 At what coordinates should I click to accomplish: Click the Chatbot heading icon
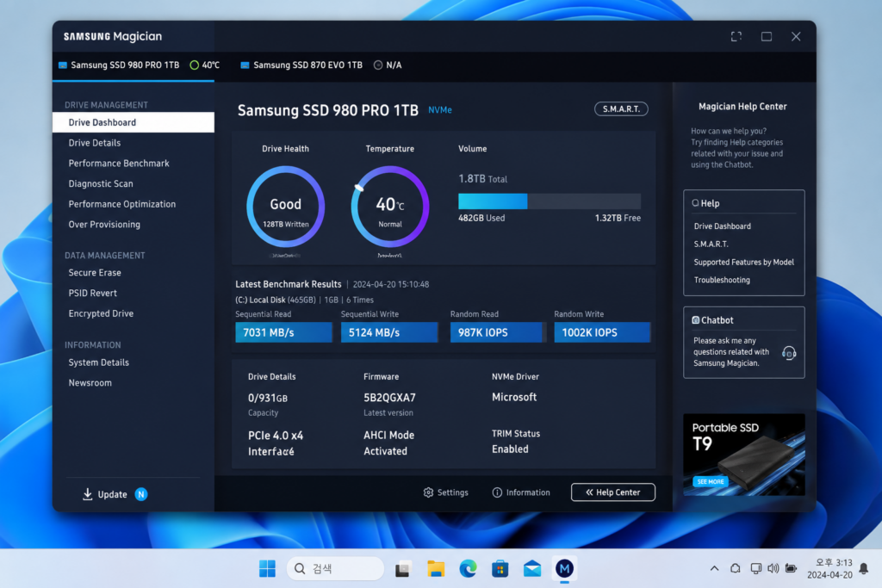[695, 320]
